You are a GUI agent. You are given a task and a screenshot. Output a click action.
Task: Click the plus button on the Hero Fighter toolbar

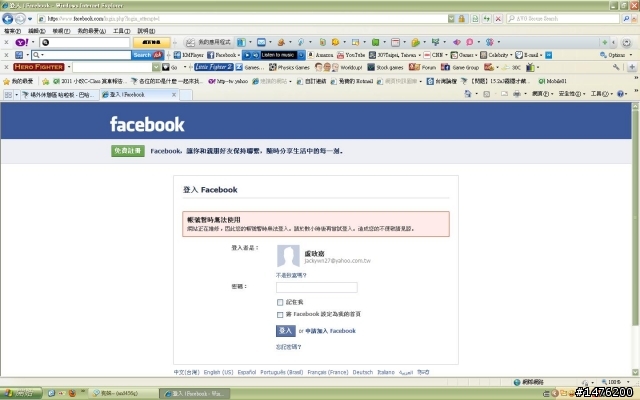632,67
